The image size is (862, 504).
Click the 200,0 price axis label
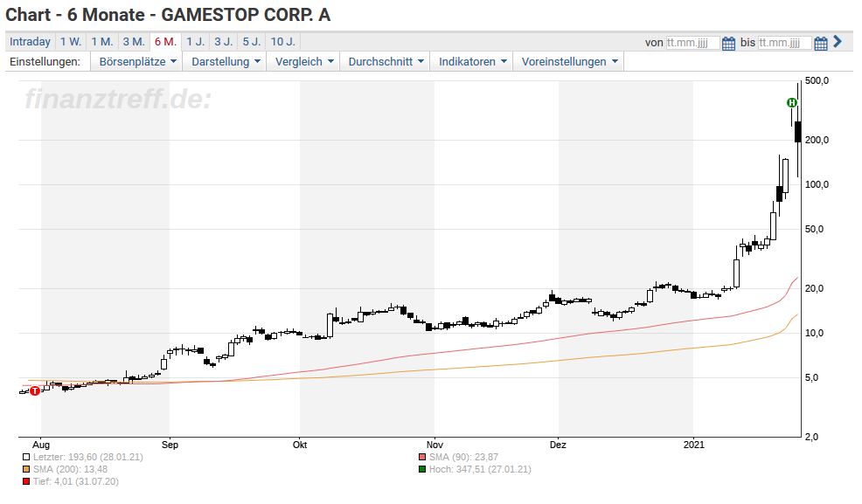[817, 140]
